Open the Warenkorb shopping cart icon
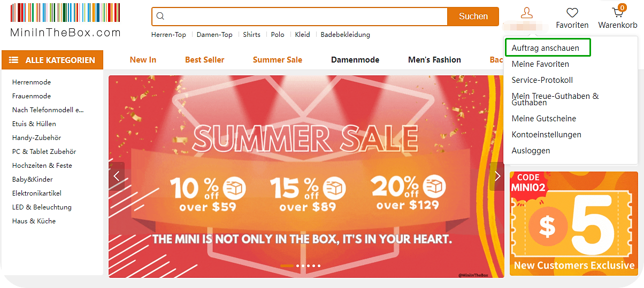Image resolution: width=644 pixels, height=288 pixels. [618, 12]
